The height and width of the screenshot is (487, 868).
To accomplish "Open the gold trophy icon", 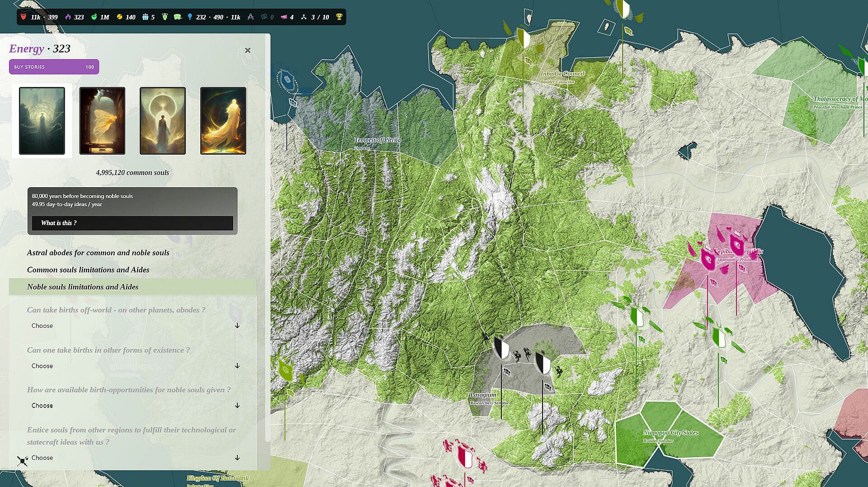I will (339, 17).
